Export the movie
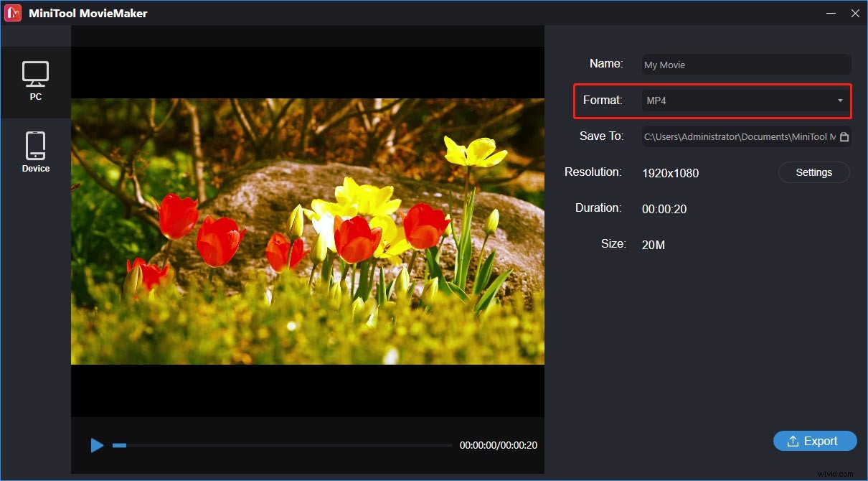 click(815, 441)
